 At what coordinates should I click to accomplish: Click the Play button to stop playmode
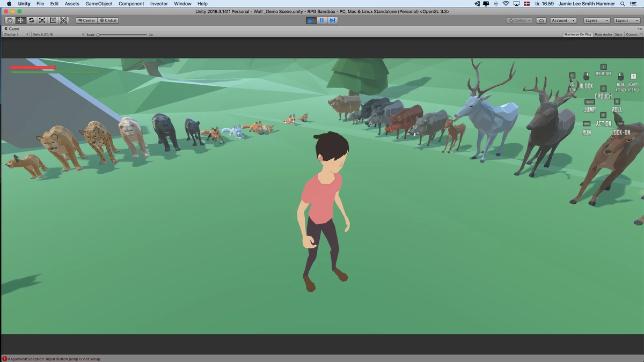click(x=311, y=20)
